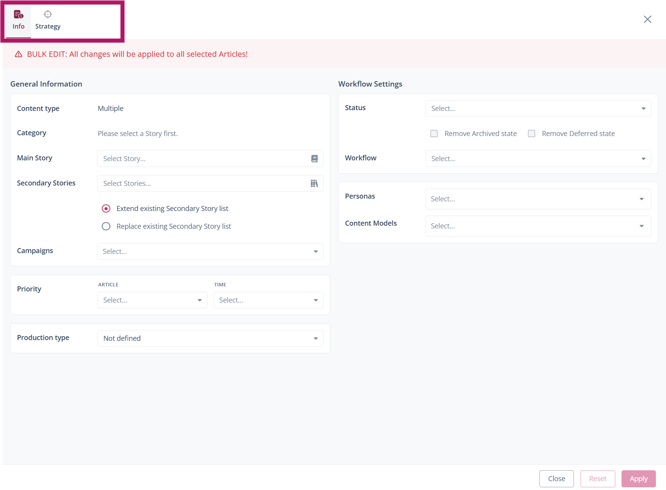Click the Info tab icon
Viewport: 666px width, 490px height.
point(18,15)
